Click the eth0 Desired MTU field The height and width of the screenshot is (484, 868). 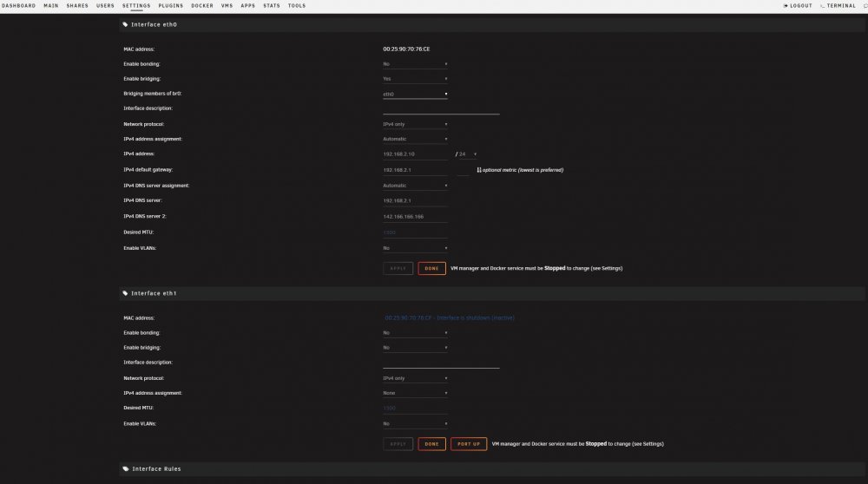click(x=415, y=232)
